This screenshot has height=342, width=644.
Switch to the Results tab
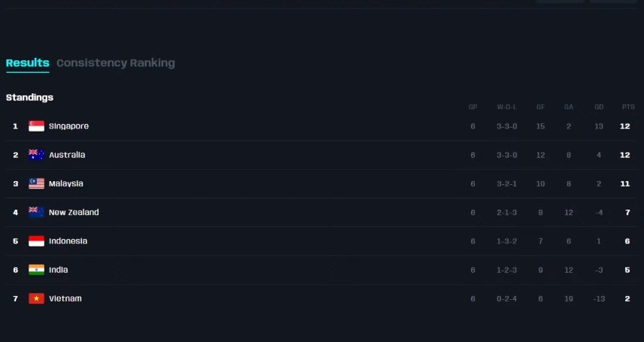pos(27,63)
